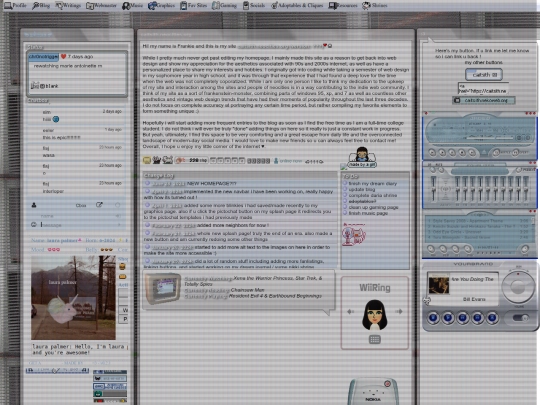The width and height of the screenshot is (540, 405).
Task: Select playlist track 4 Sacred Grove
Action: (477, 237)
